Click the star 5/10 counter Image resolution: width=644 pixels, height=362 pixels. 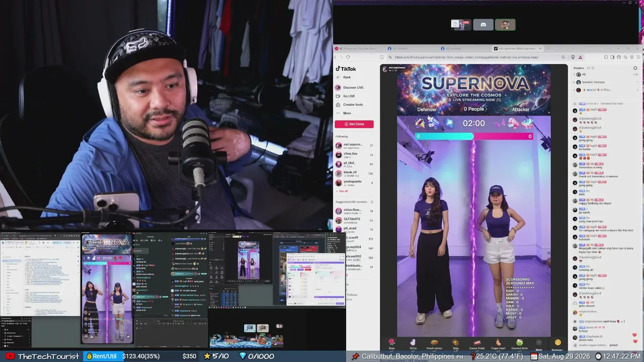click(216, 356)
